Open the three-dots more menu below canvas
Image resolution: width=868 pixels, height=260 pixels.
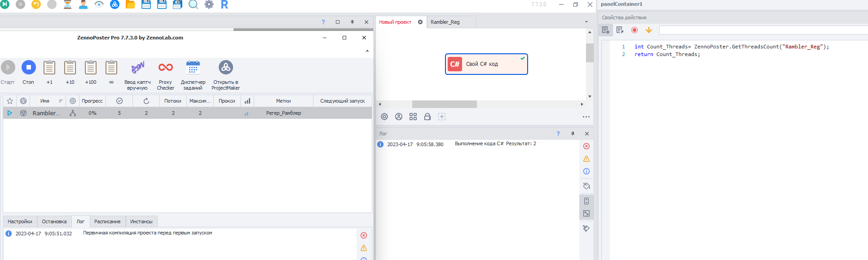coord(586,117)
